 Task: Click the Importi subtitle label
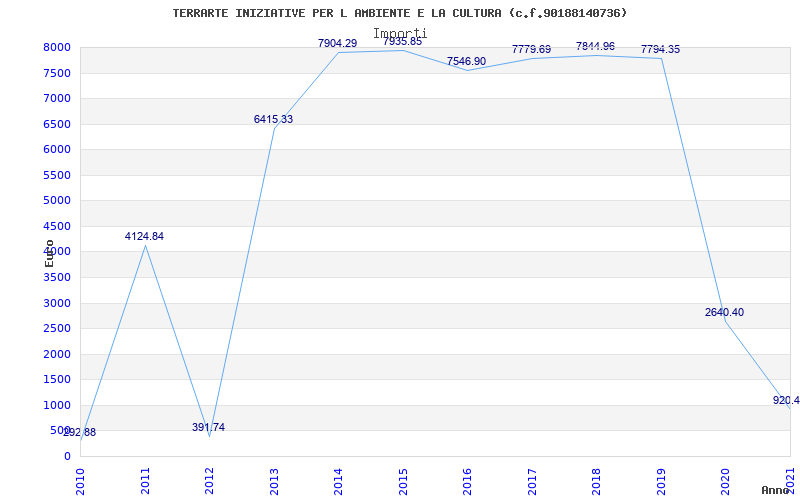click(x=400, y=34)
